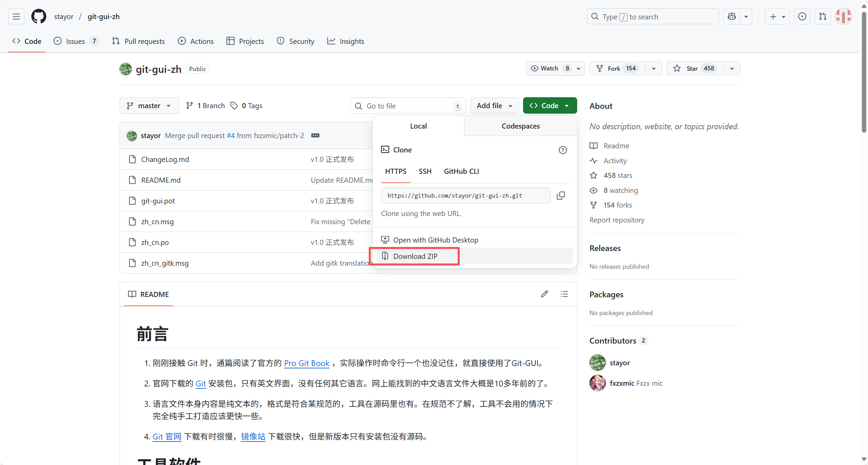
Task: Click Download ZIP
Action: pos(415,256)
